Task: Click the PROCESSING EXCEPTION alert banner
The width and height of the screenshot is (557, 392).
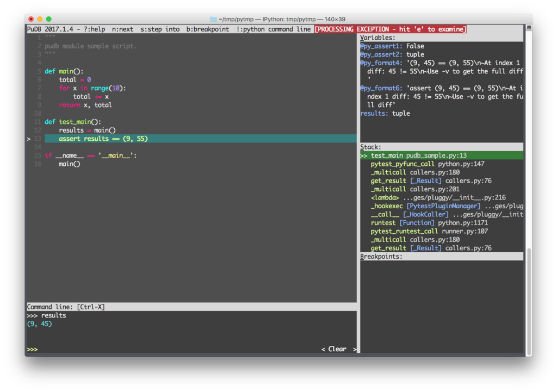Action: pyautogui.click(x=389, y=29)
